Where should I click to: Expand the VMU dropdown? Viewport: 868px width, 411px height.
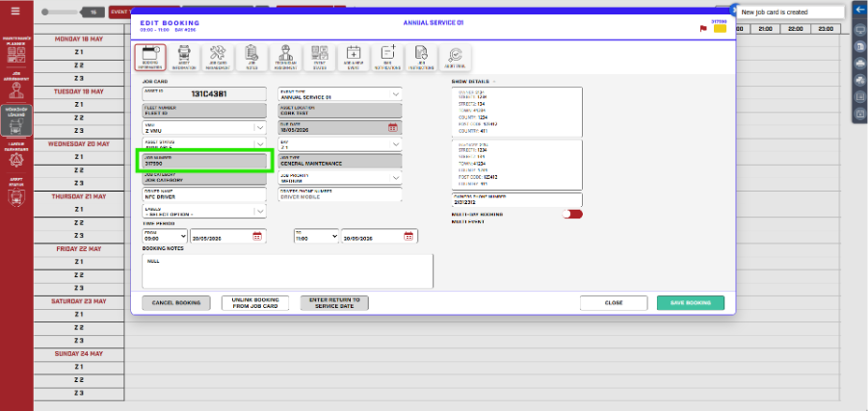pyautogui.click(x=259, y=127)
